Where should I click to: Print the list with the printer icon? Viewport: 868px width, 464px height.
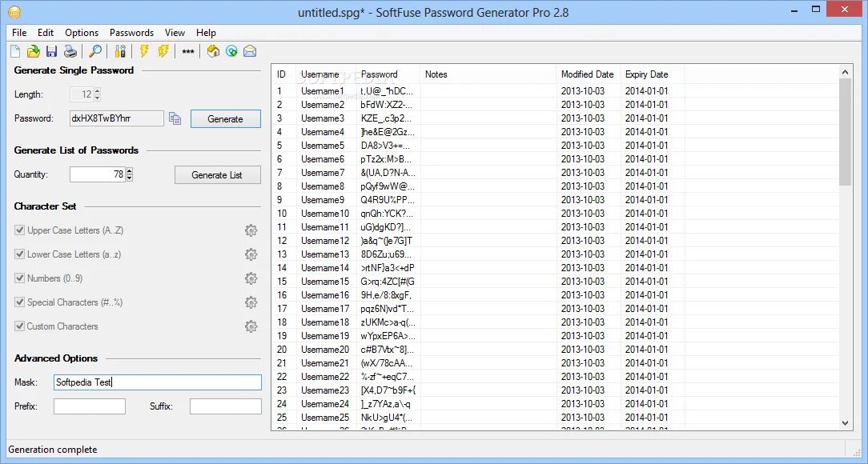[70, 51]
